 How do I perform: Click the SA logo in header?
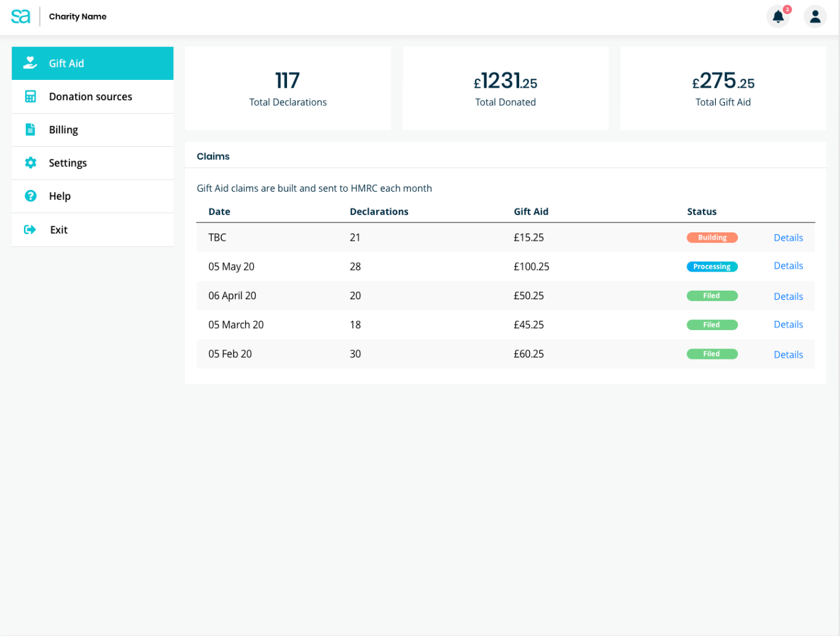coord(20,17)
